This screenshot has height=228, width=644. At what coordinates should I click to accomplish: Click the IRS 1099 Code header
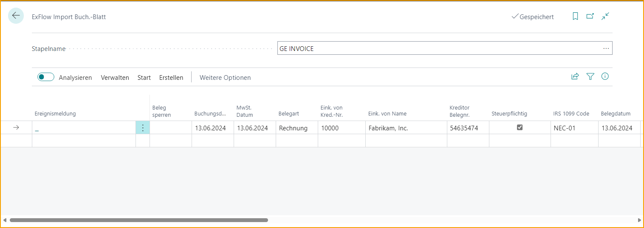(571, 113)
